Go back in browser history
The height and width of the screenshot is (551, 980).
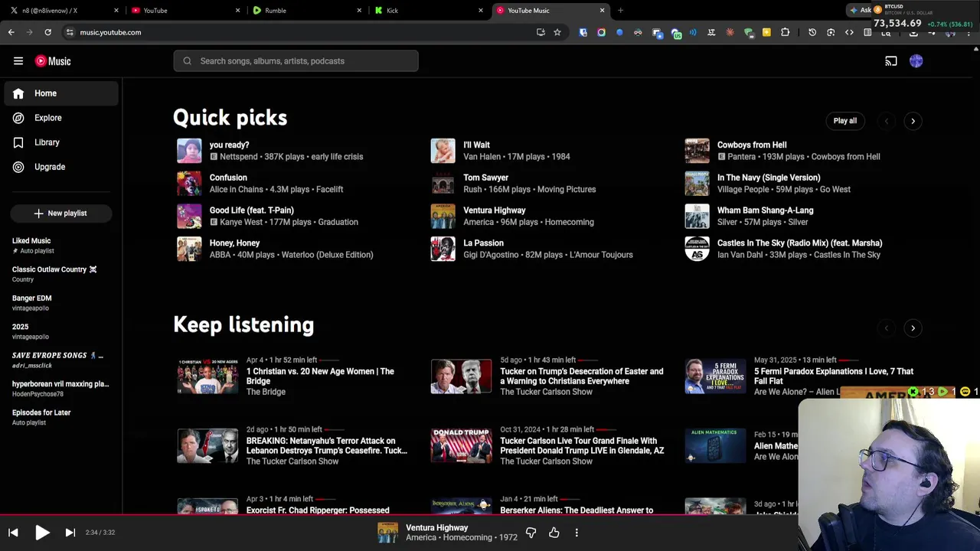pyautogui.click(x=11, y=32)
